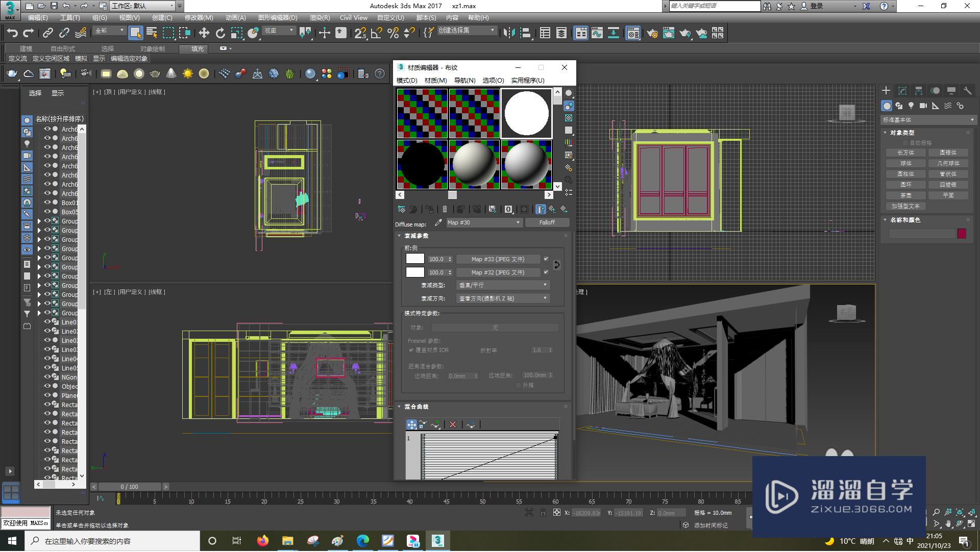Screen dimensions: 980x552
Task: Open 材质(M) menu in material editor
Action: tap(435, 81)
